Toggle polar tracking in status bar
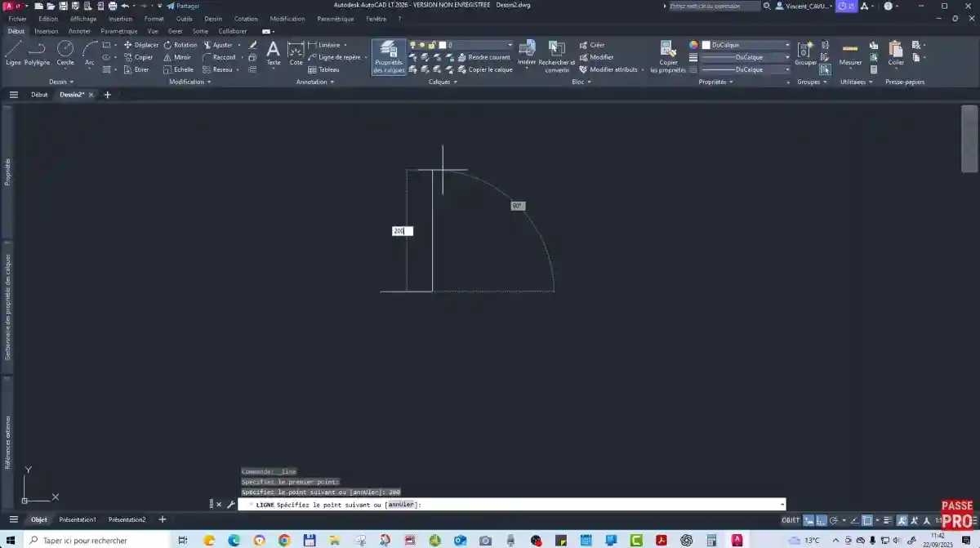980x548 pixels. tap(834, 519)
